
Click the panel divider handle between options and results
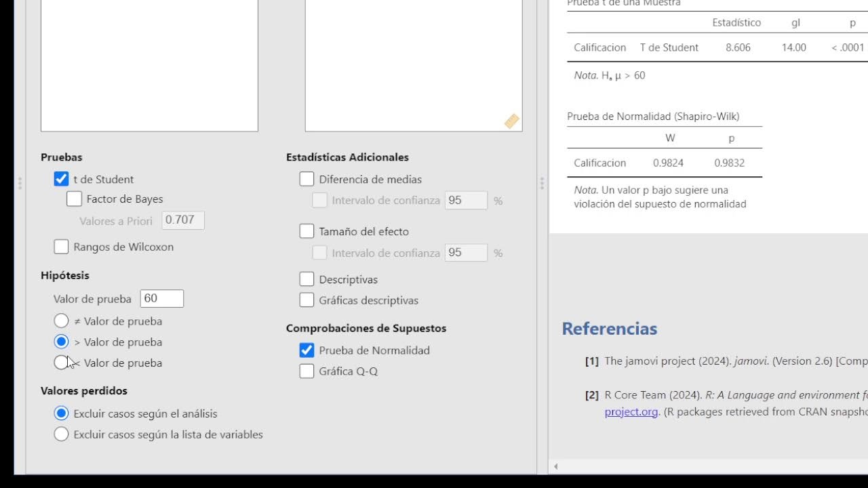coord(542,183)
